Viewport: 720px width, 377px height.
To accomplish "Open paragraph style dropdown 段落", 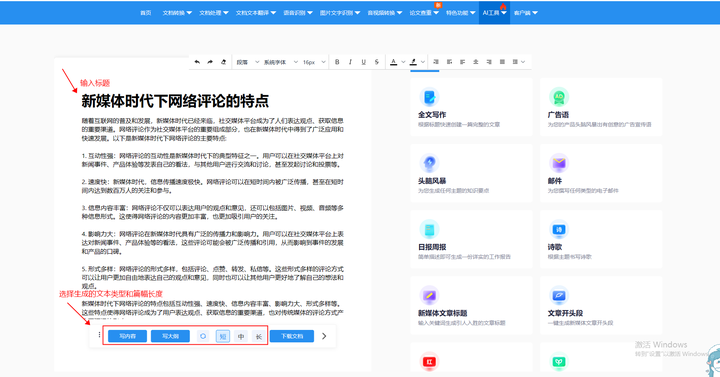I will click(x=248, y=62).
